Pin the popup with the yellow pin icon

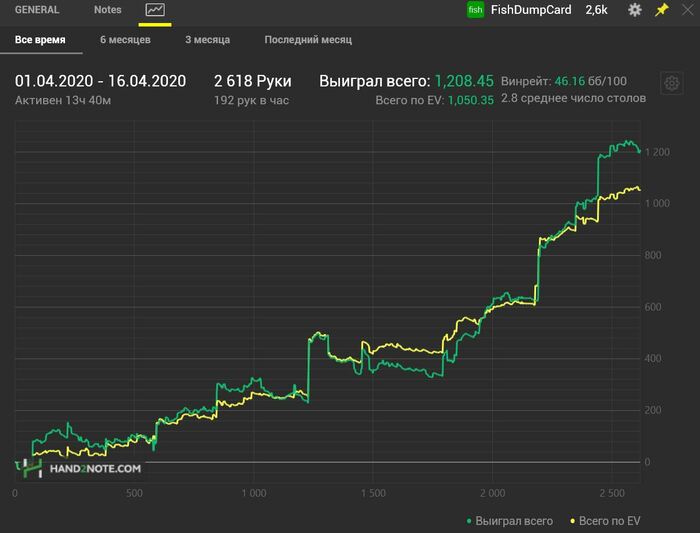pos(661,10)
